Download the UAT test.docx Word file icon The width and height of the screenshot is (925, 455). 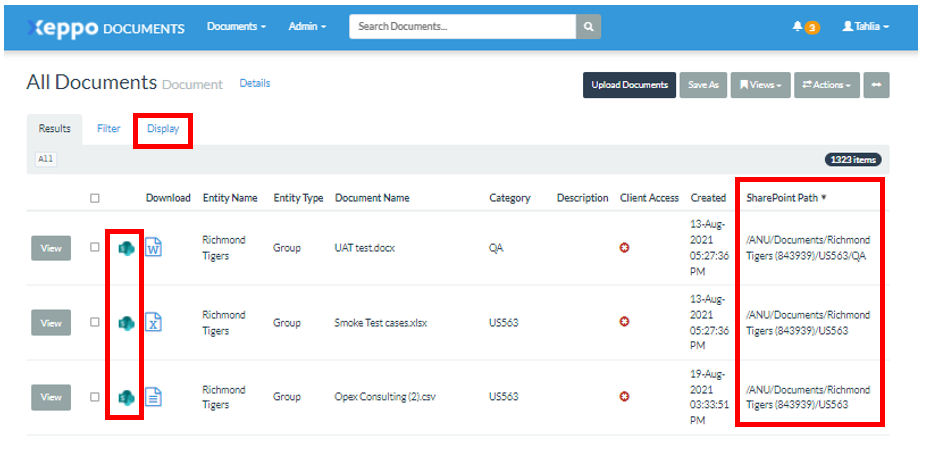click(x=153, y=248)
